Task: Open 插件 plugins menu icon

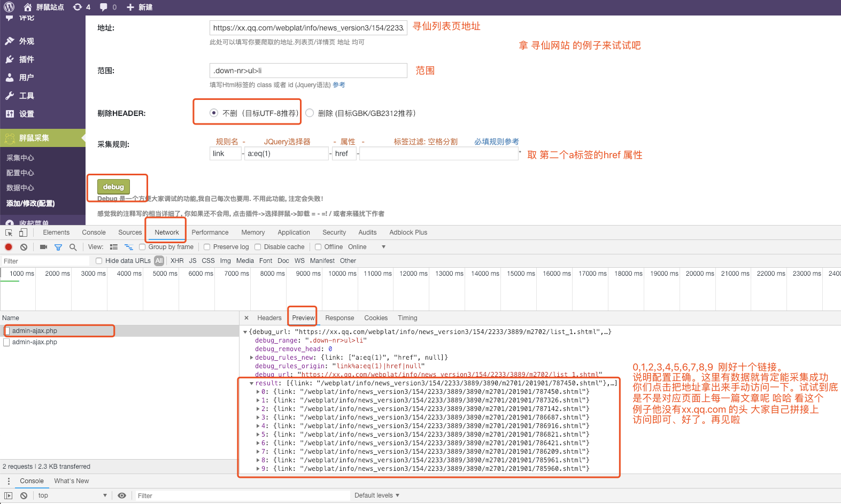Action: 10,59
